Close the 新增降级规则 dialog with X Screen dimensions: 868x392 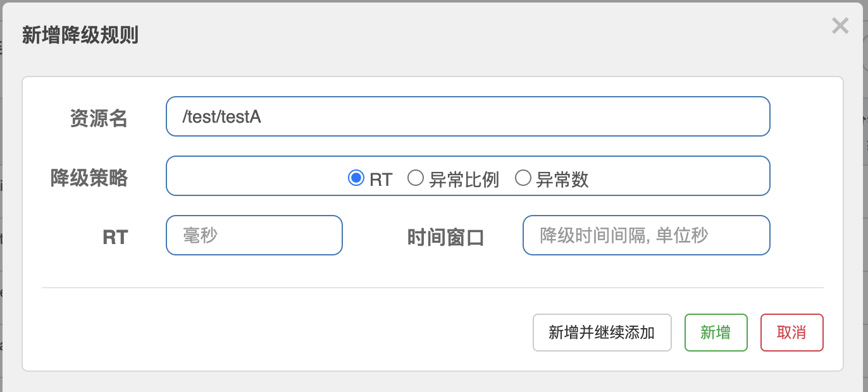840,27
